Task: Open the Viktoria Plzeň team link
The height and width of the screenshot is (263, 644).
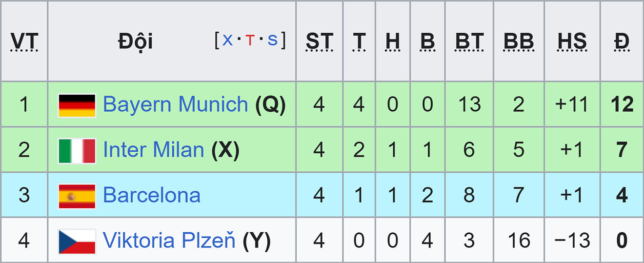Action: [x=169, y=241]
